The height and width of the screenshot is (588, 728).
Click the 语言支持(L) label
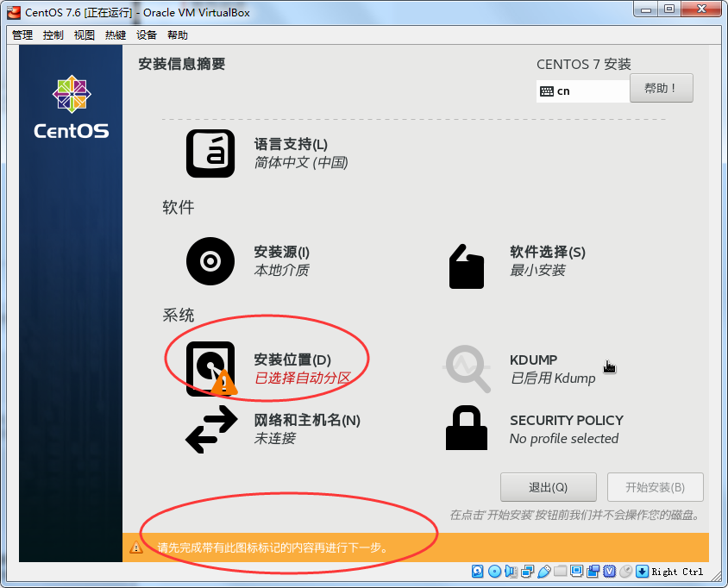click(291, 144)
